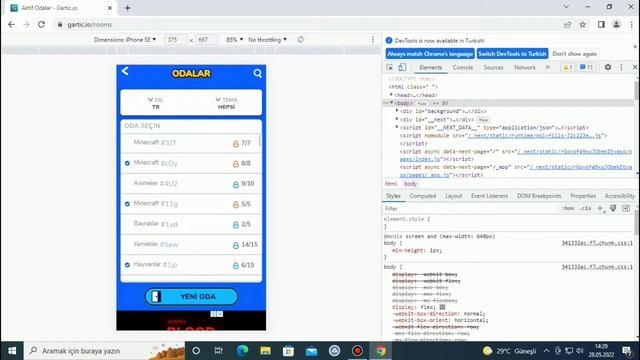Click Always match Chrome's language
The image size is (640, 360).
tap(430, 54)
